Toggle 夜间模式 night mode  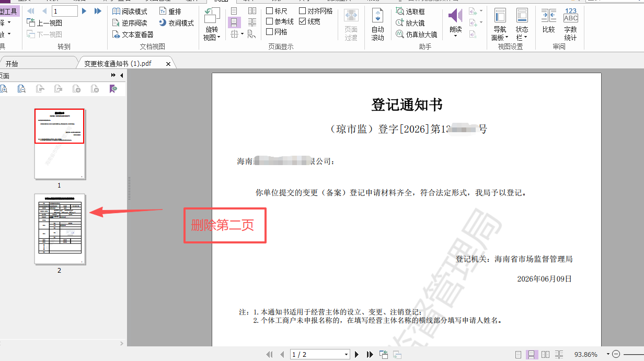176,23
